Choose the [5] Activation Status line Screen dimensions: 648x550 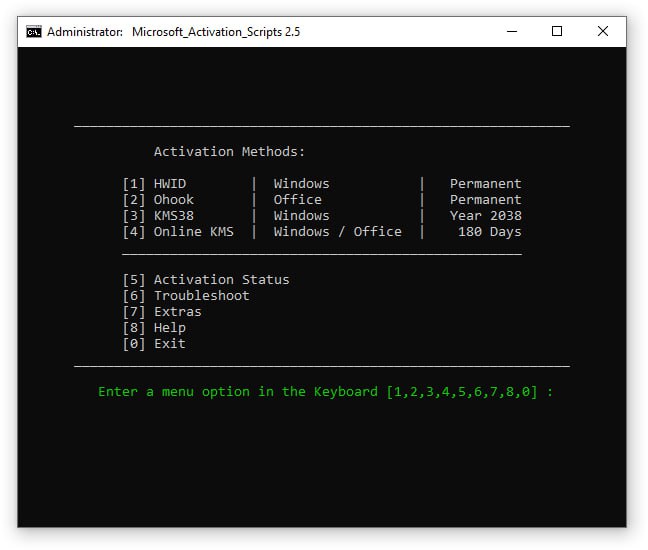click(205, 280)
